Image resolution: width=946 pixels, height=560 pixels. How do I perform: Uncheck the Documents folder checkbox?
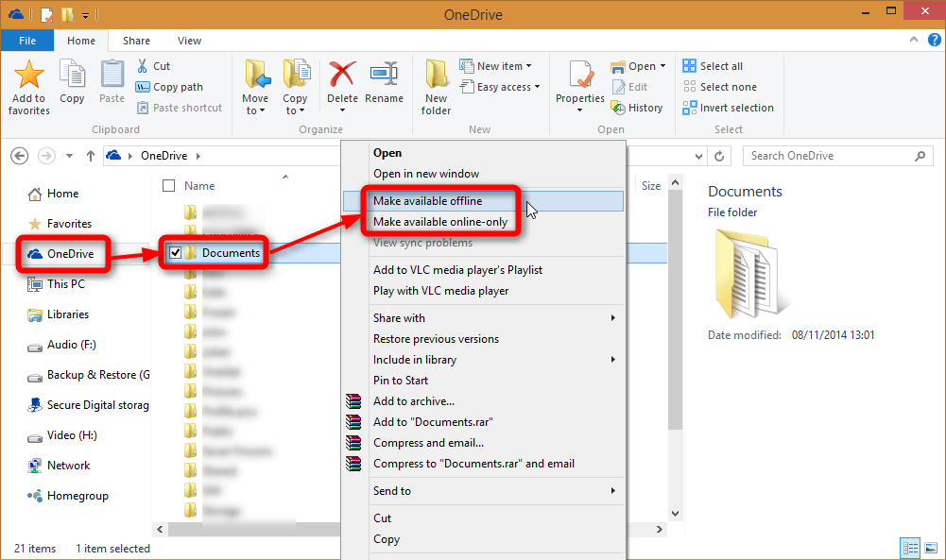176,252
